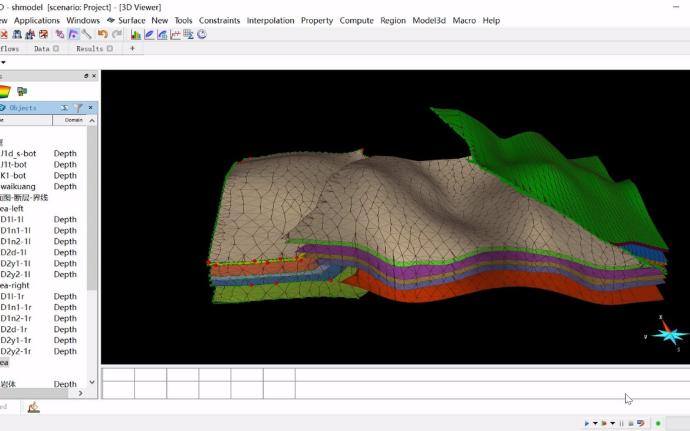Image resolution: width=690 pixels, height=431 pixels.
Task: Click the pause bars in status bar
Action: [x=621, y=424]
